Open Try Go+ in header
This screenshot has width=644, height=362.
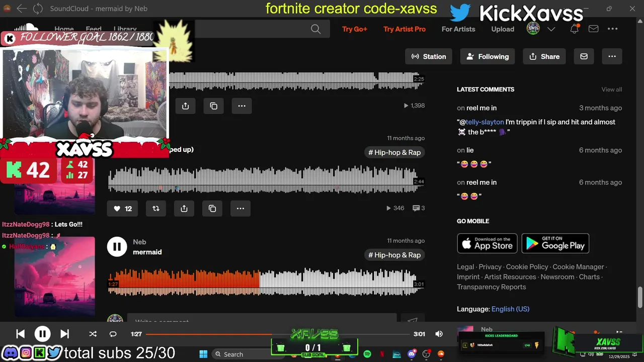(355, 29)
